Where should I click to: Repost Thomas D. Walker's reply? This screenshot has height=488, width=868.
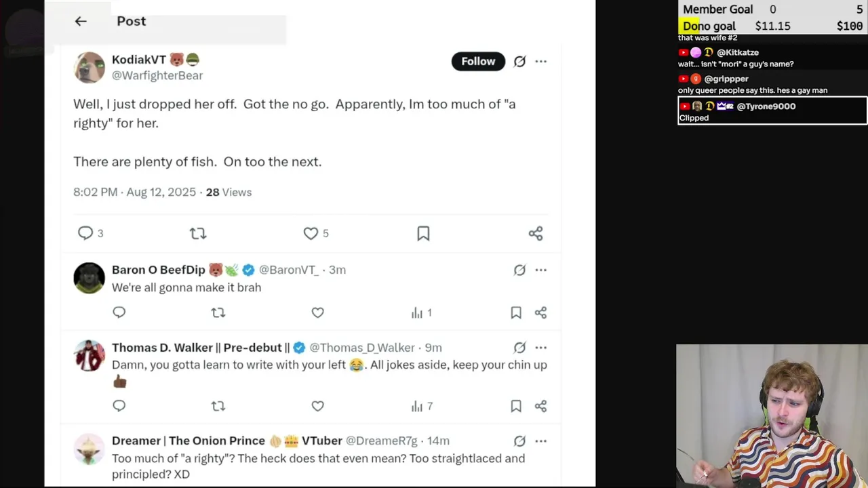coord(218,406)
